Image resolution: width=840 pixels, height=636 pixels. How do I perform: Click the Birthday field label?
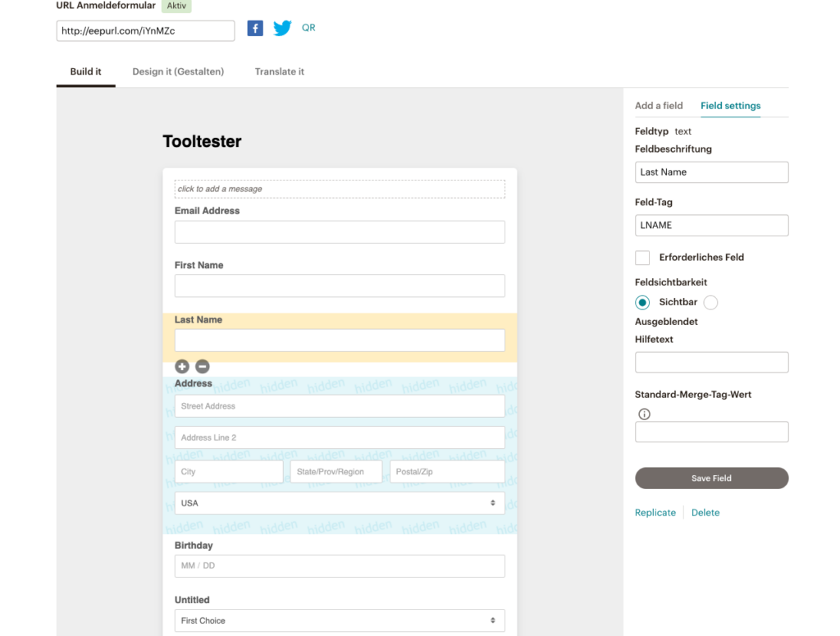(x=194, y=546)
